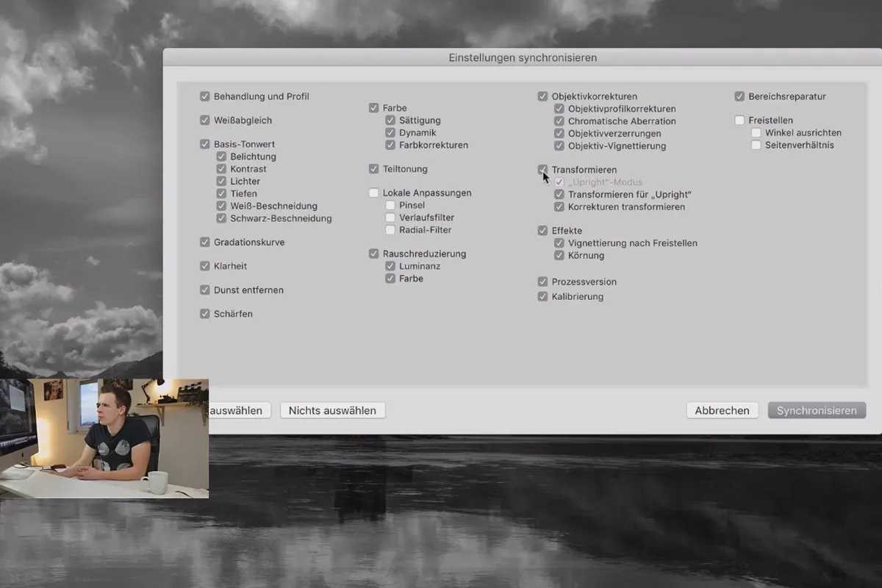882x588 pixels.
Task: Check Winkel ausrichten option
Action: (756, 133)
